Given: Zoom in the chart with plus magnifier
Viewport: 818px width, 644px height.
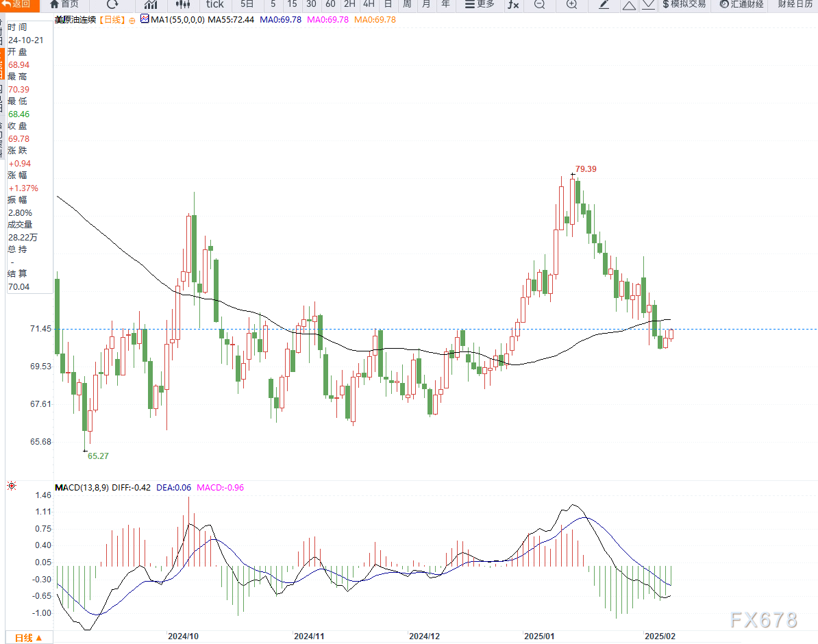Looking at the screenshot, I should [571, 5].
